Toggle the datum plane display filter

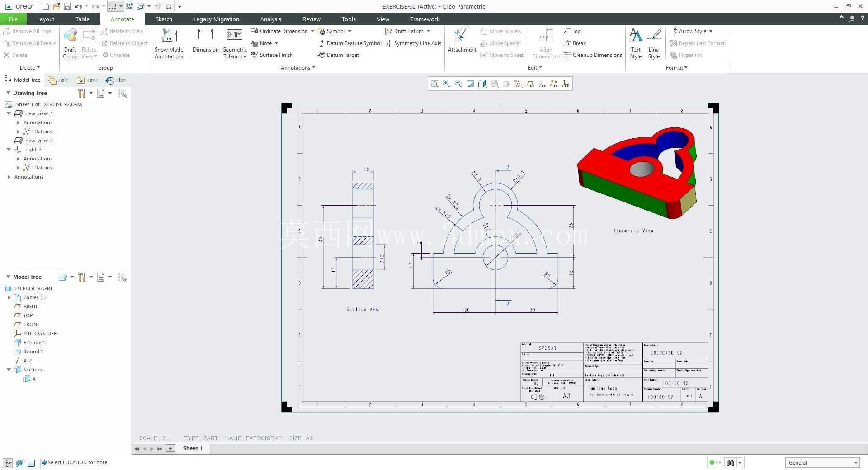(x=530, y=84)
